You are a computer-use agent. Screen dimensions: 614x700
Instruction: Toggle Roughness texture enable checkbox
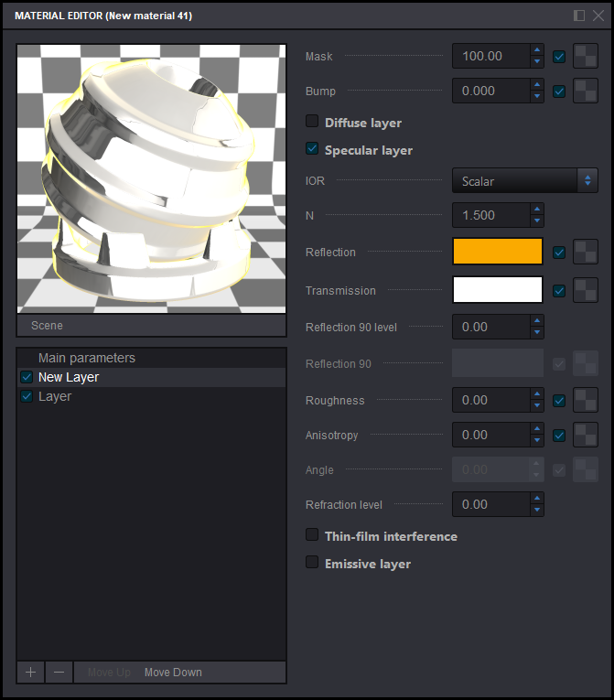point(559,401)
